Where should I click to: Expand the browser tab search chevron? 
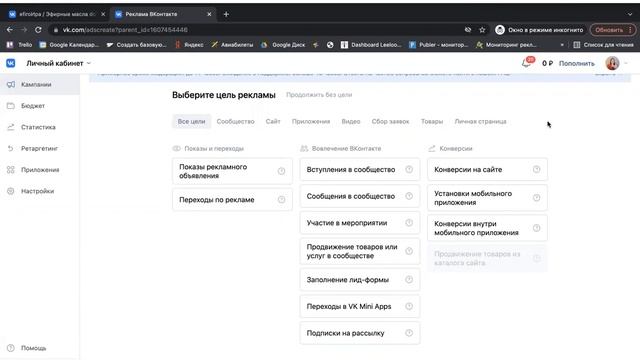pos(629,14)
